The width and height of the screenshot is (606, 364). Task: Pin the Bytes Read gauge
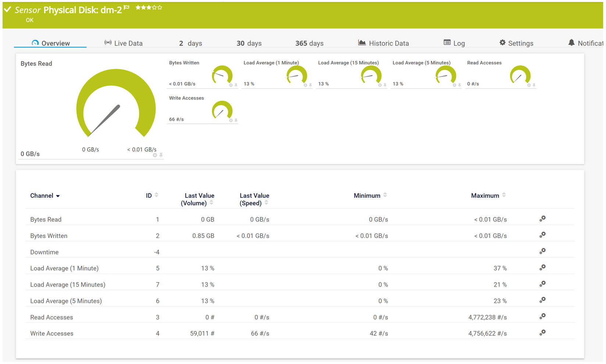(x=161, y=155)
